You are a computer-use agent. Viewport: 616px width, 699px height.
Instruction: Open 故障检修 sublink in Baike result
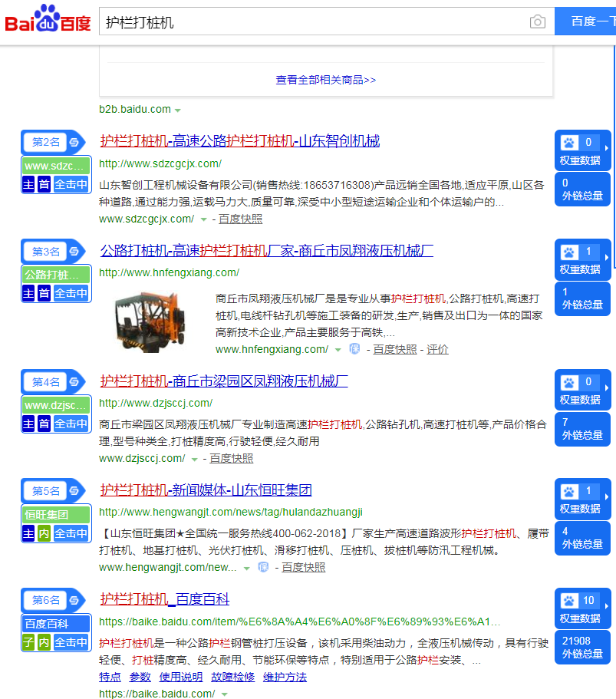(x=232, y=678)
